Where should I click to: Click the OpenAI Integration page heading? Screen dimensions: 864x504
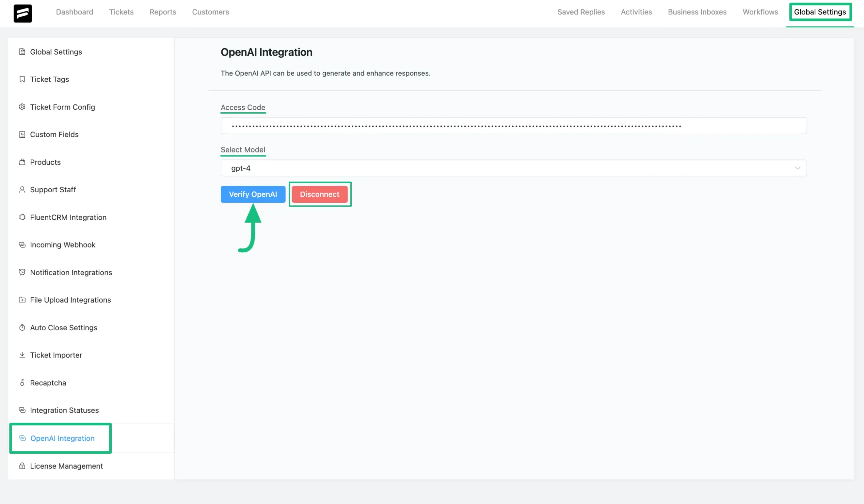266,52
